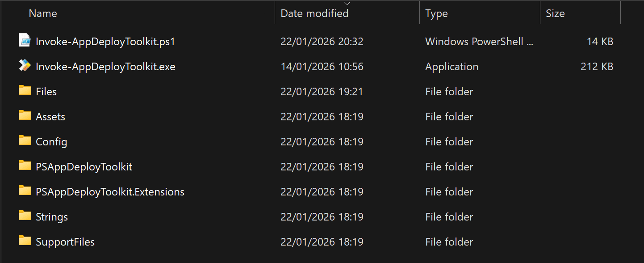Select the Invoke-AppDeployToolkit.exe entry
Screen dimensions: 644x263
pyautogui.click(x=105, y=66)
